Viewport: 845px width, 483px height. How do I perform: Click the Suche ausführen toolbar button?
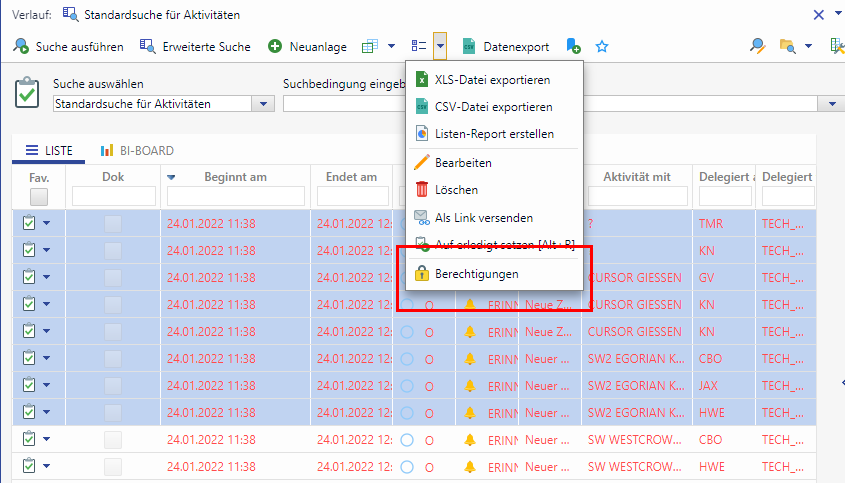click(x=70, y=47)
